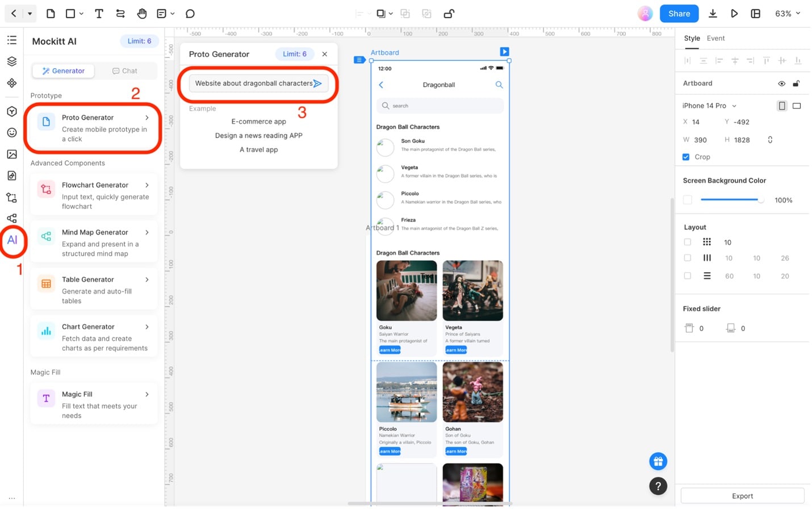The width and height of the screenshot is (812, 510).
Task: Enable Screen Background Color checkbox
Action: click(688, 200)
